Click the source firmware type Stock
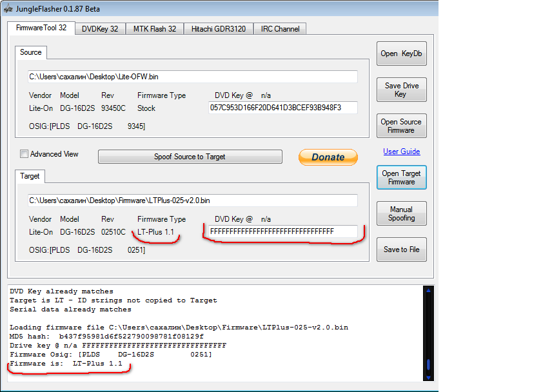 [x=146, y=108]
